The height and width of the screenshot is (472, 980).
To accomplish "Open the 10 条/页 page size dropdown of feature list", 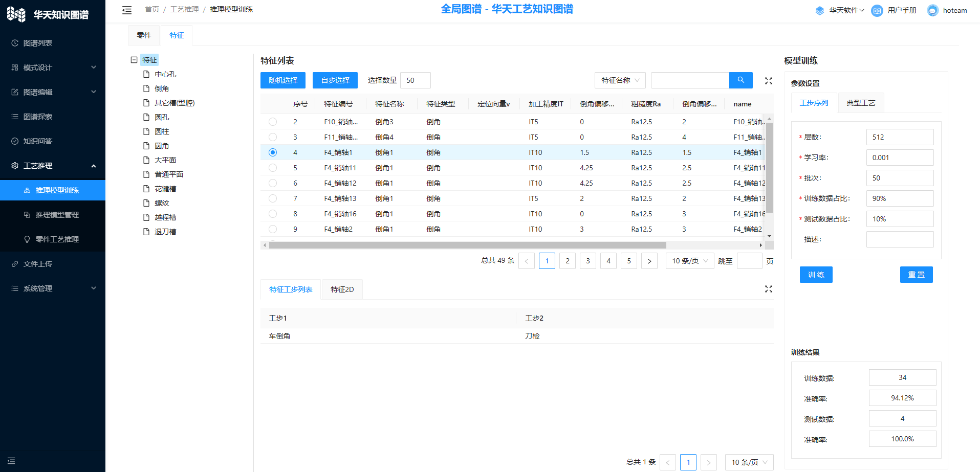I will tap(689, 261).
